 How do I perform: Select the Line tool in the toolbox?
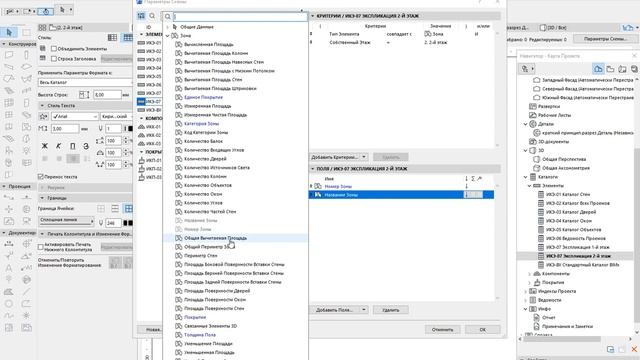(x=27, y=291)
